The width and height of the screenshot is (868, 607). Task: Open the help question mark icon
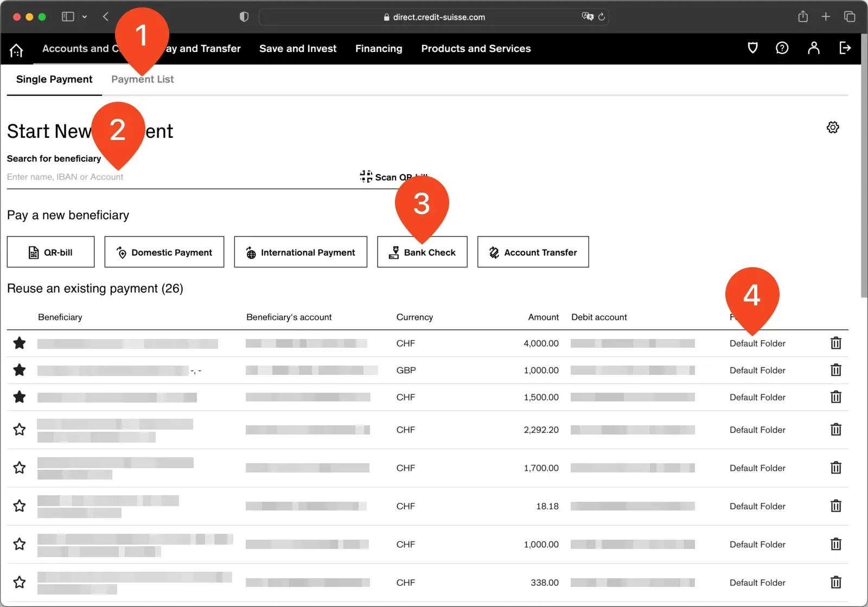pos(782,48)
